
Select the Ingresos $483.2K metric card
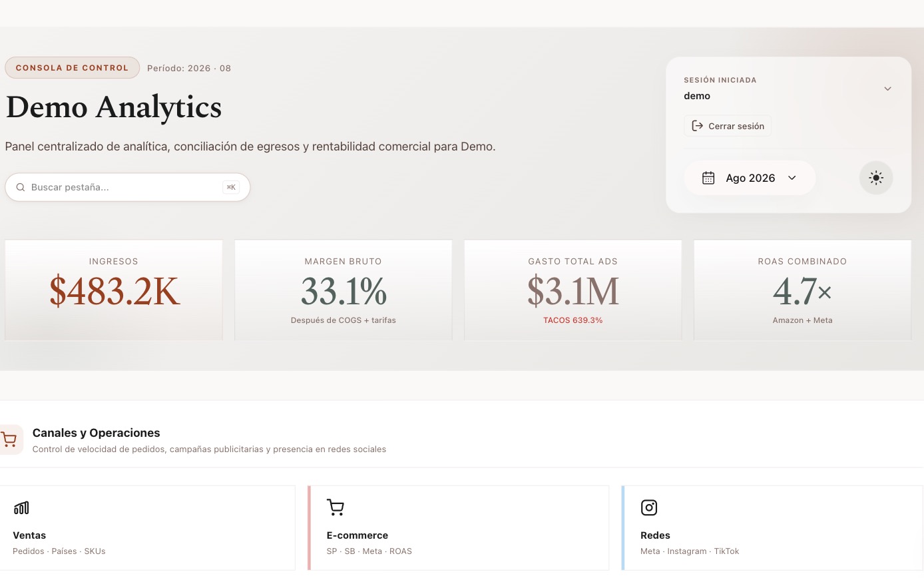click(x=114, y=290)
